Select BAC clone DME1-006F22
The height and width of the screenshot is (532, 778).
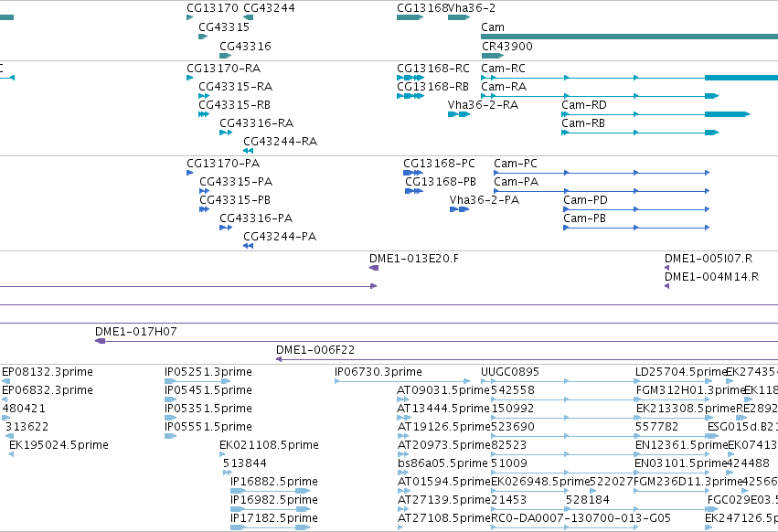point(315,350)
